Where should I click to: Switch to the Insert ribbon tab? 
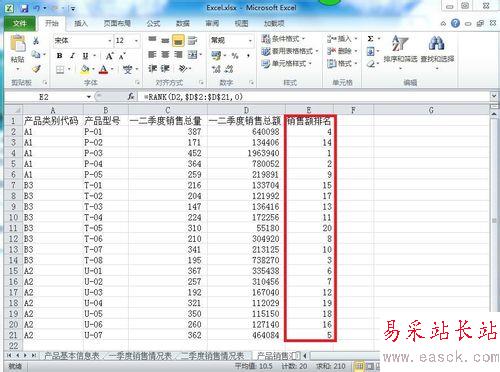[80, 23]
